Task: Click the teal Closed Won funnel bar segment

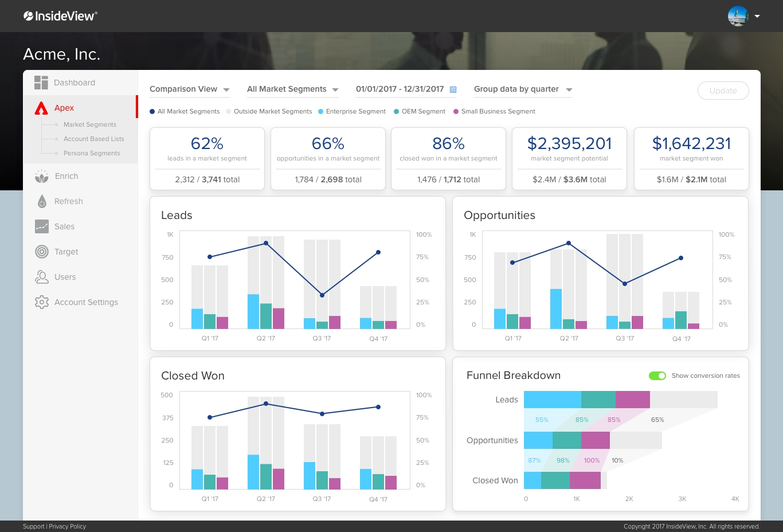Action: [555, 480]
